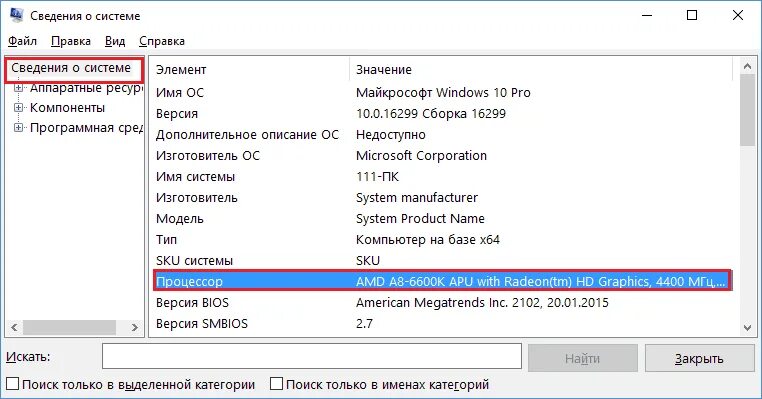Minimize the Сведения о системе window
Screen dimensions: 762x399
[x=647, y=16]
